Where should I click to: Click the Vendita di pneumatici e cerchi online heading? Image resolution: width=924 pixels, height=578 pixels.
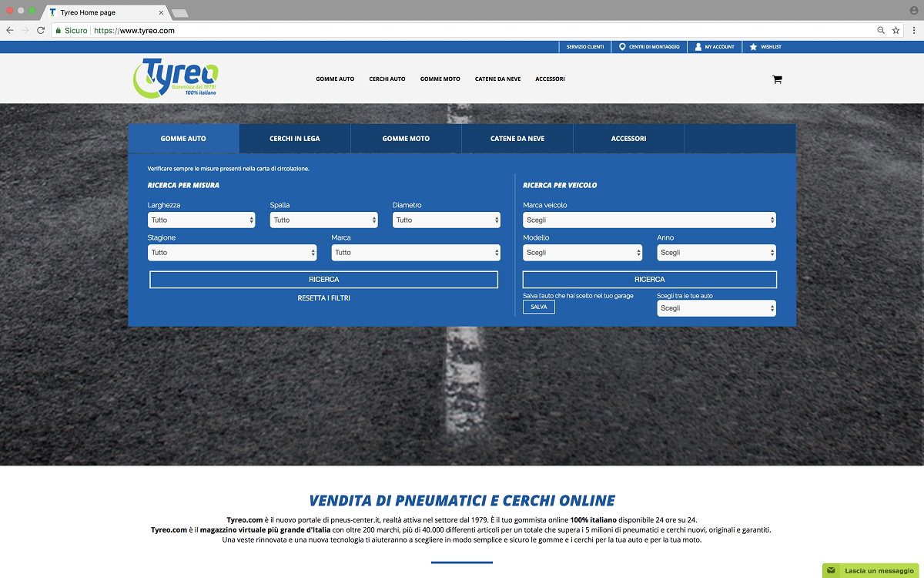462,500
